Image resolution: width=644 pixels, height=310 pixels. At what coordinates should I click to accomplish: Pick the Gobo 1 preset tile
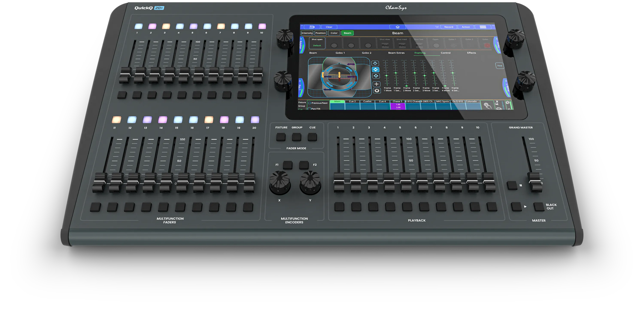point(453,43)
